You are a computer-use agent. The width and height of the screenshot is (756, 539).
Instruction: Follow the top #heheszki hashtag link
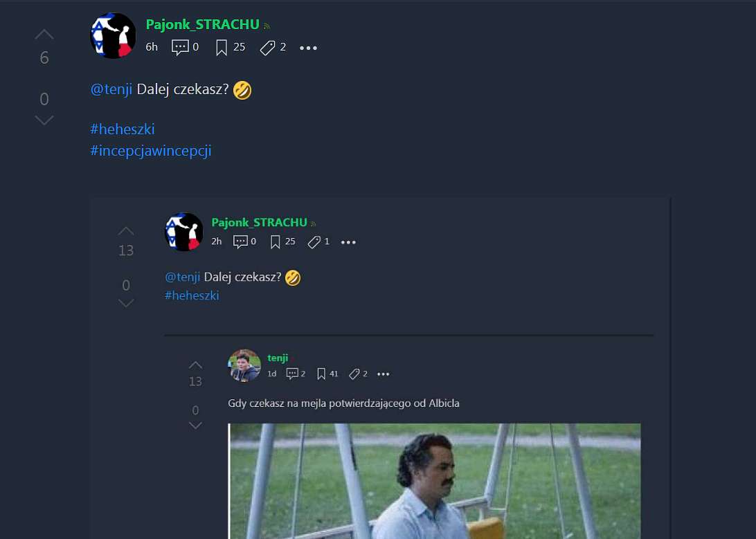(x=123, y=129)
